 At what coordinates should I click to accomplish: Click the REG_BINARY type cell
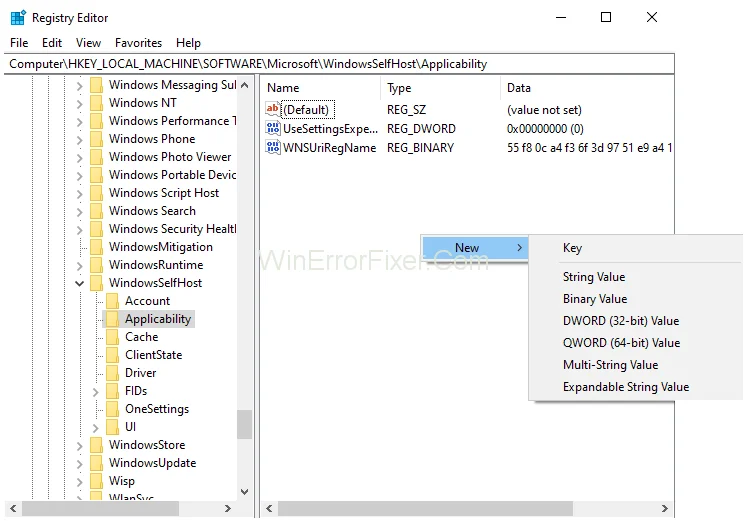tap(421, 148)
